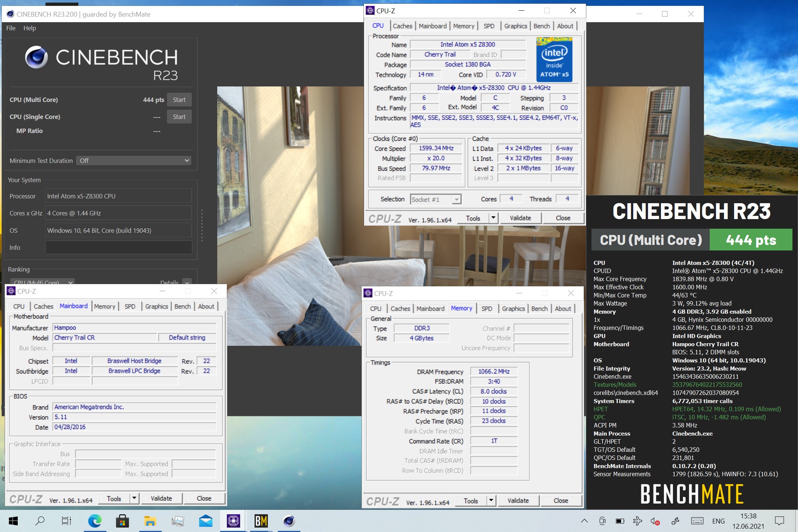798x532 pixels.
Task: Switch to Cinebench taskbar icon
Action: click(x=289, y=521)
